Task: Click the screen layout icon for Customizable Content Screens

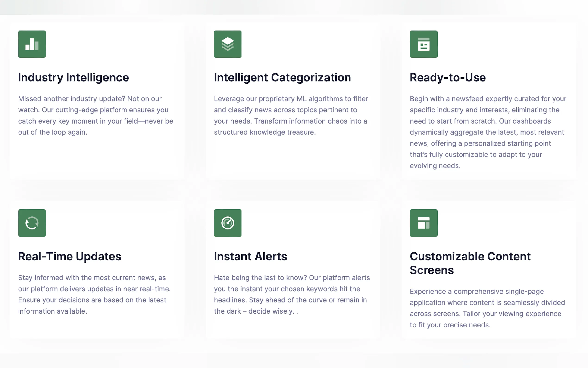Action: click(423, 223)
